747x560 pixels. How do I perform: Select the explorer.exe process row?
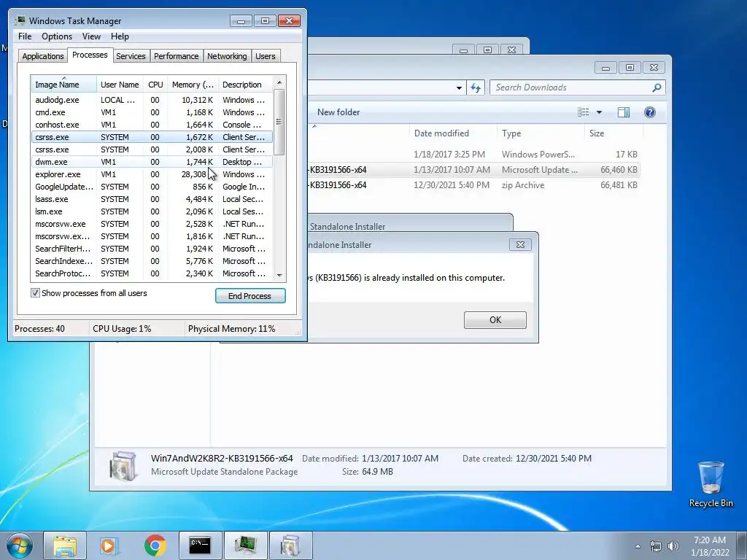coord(152,174)
